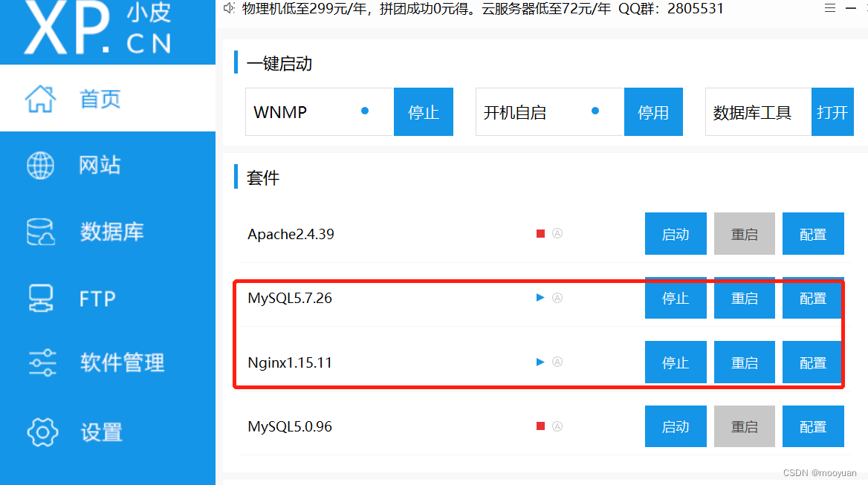Image resolution: width=868 pixels, height=485 pixels.
Task: Start MySQL5.0.96 with 启动 button
Action: [x=676, y=426]
